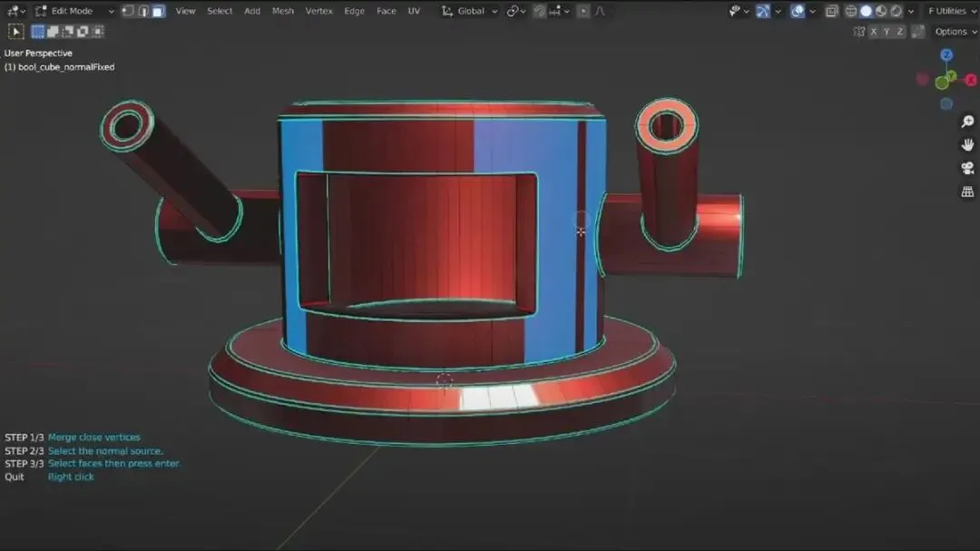Toggle proportional editing
Viewport: 980px width, 551px height.
tap(583, 11)
